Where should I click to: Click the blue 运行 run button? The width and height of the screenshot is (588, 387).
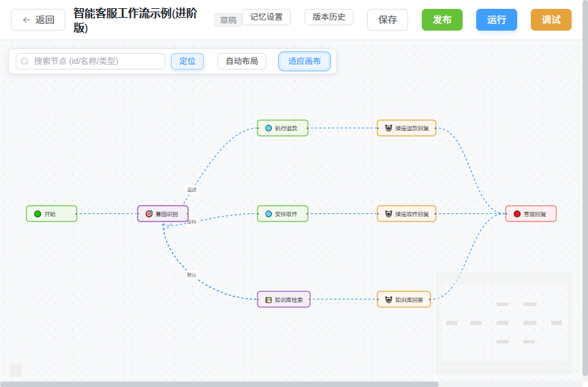tap(497, 20)
